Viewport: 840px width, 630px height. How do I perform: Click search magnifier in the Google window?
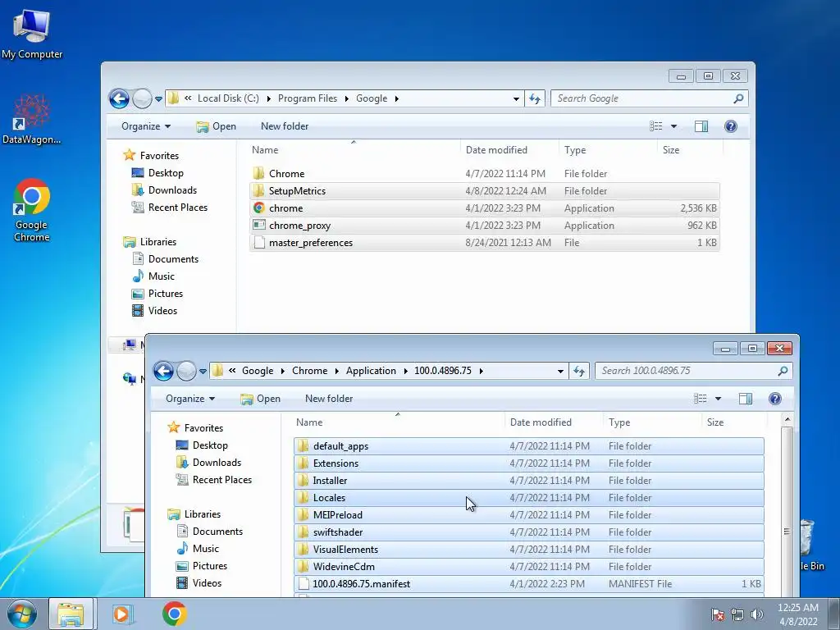point(738,98)
